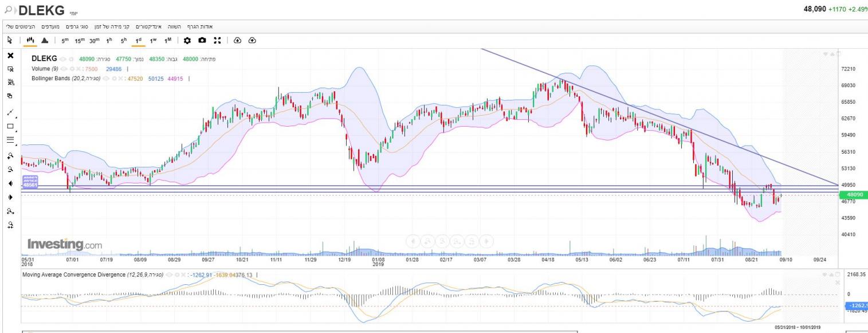The width and height of the screenshot is (868, 333).
Task: Open settings for Bollinger Bands indicator
Action: (x=114, y=79)
